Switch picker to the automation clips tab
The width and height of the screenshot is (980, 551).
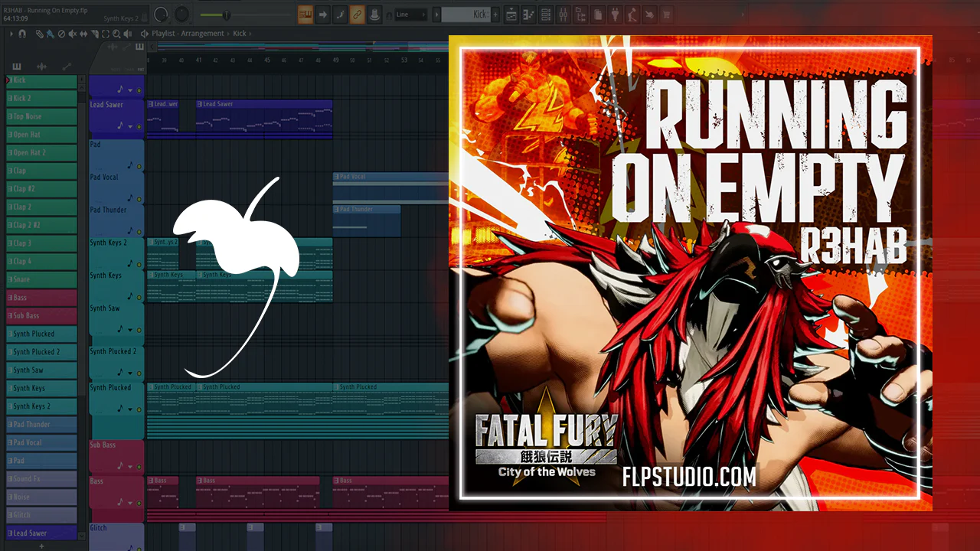[x=67, y=67]
